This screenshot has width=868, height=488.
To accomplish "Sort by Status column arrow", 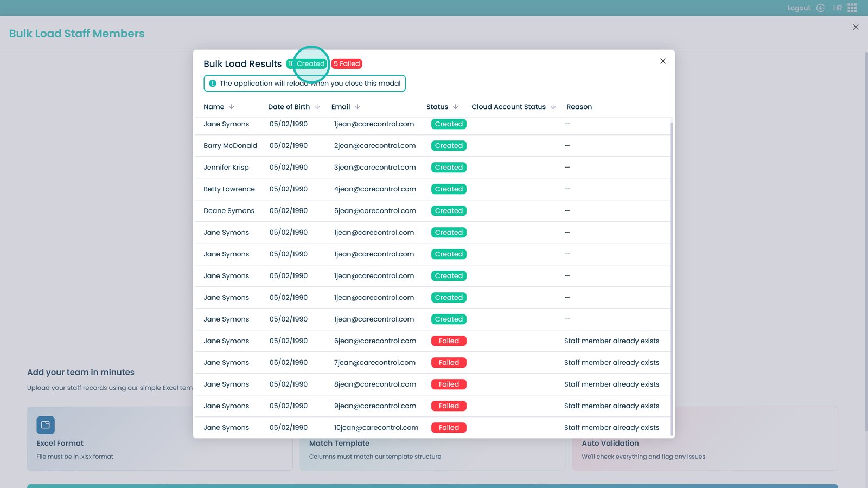I will tap(456, 107).
